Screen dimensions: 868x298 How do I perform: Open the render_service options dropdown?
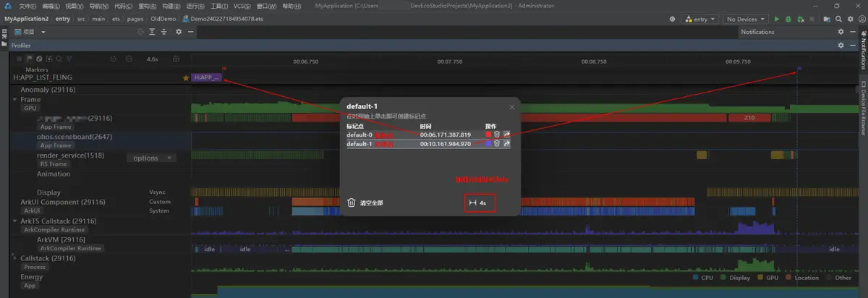[x=151, y=158]
